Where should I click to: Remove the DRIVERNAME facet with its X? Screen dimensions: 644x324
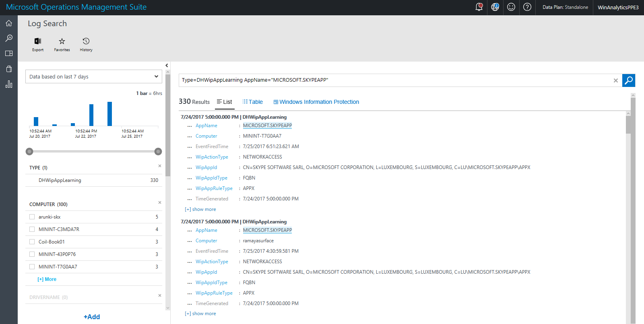pos(160,295)
